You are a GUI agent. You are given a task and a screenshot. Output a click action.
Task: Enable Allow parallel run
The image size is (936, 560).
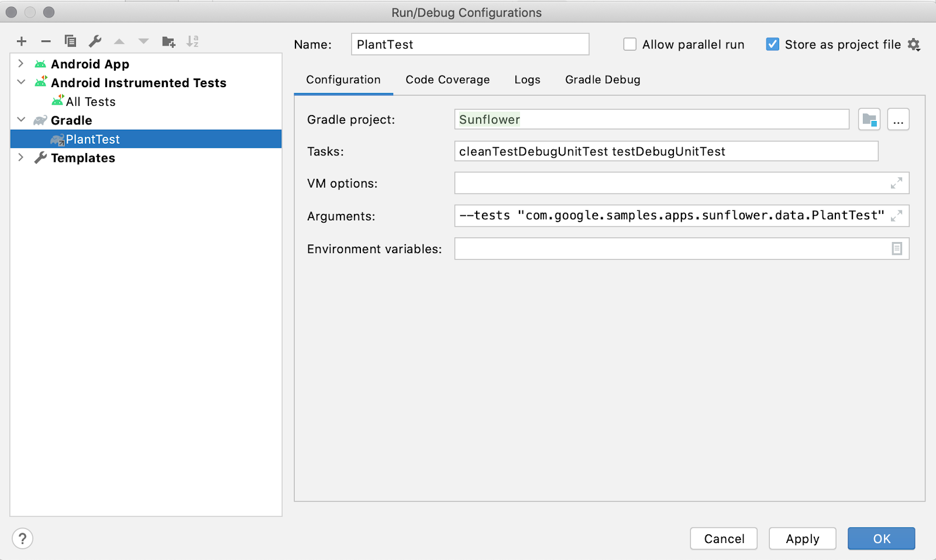click(x=629, y=44)
